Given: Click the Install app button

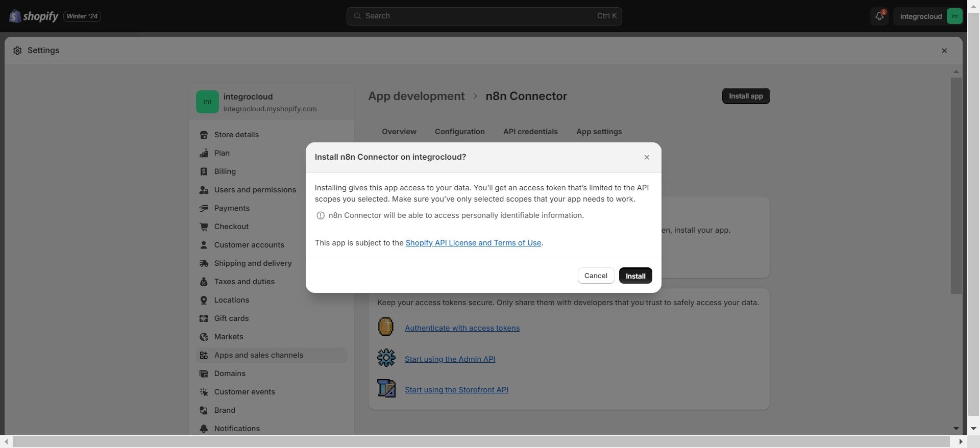Looking at the screenshot, I should pyautogui.click(x=746, y=96).
